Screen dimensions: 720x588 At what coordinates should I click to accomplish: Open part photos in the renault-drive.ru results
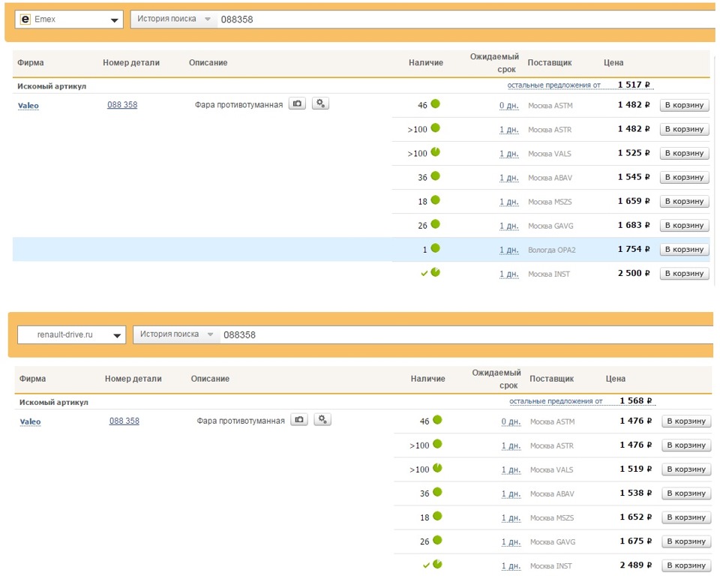(x=300, y=420)
